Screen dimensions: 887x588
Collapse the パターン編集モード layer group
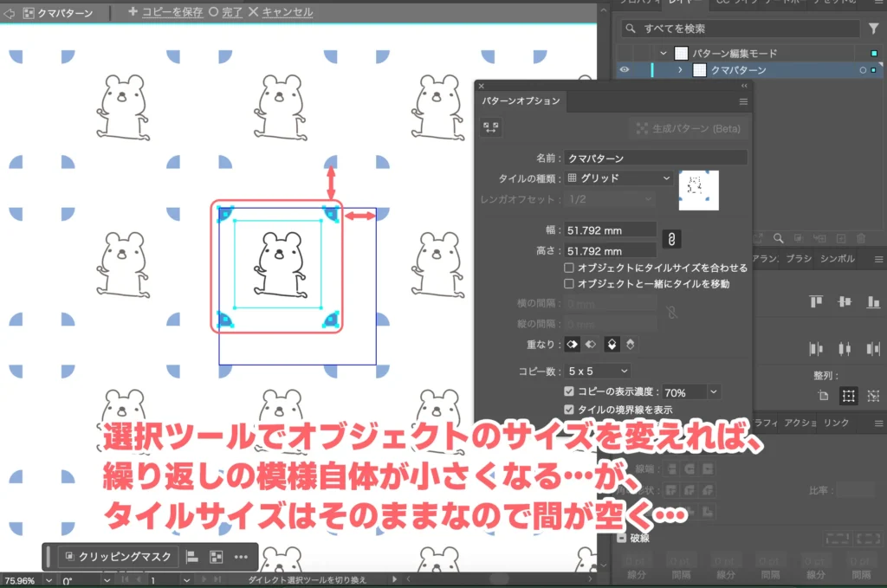663,51
